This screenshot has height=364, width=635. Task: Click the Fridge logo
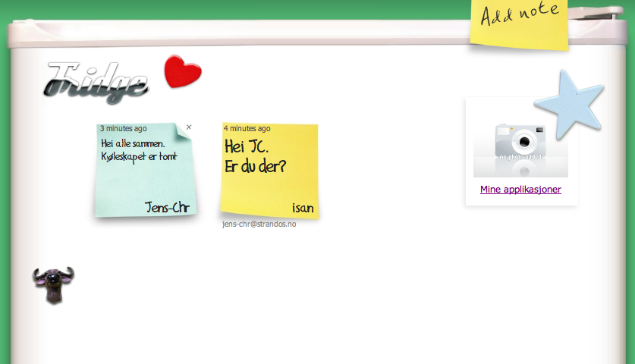pos(98,83)
